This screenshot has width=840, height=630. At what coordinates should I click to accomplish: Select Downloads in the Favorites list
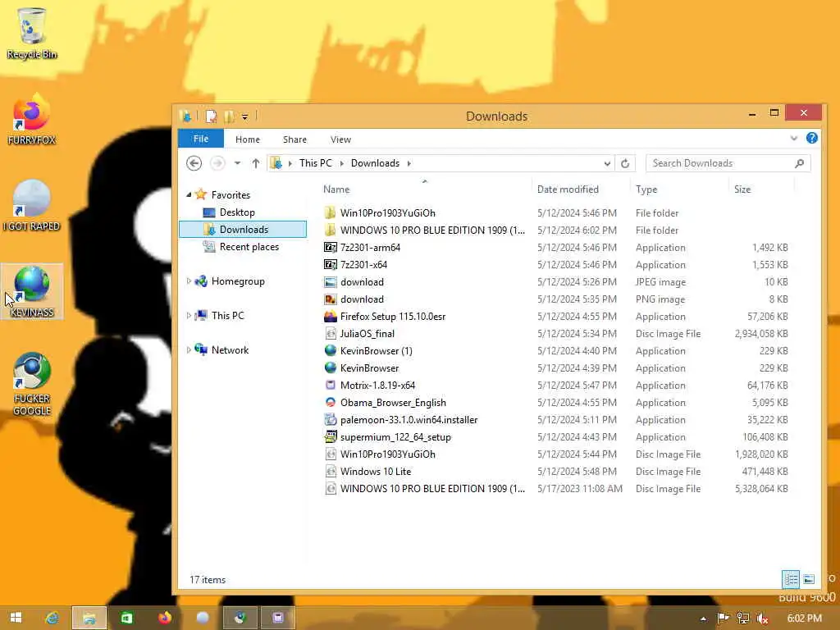click(x=243, y=230)
